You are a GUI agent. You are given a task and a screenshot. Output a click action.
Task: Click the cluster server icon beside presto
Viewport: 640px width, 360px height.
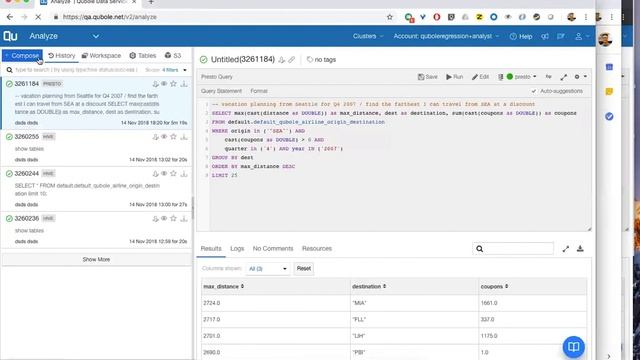pyautogui.click(x=500, y=77)
